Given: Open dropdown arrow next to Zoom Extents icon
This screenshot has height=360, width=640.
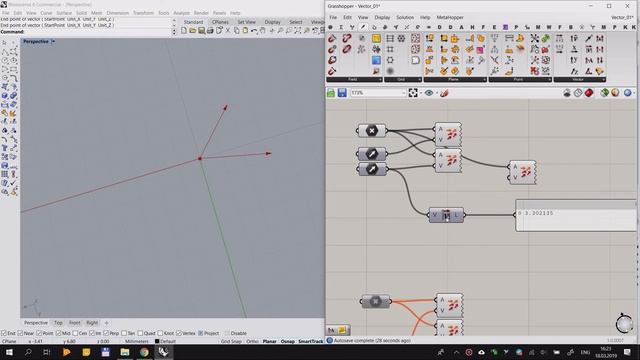Looking at the screenshot, I should tap(420, 93).
